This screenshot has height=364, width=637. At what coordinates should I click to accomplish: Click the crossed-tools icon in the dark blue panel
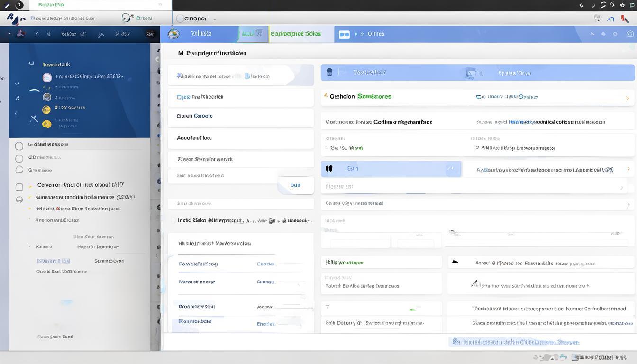[x=34, y=118]
